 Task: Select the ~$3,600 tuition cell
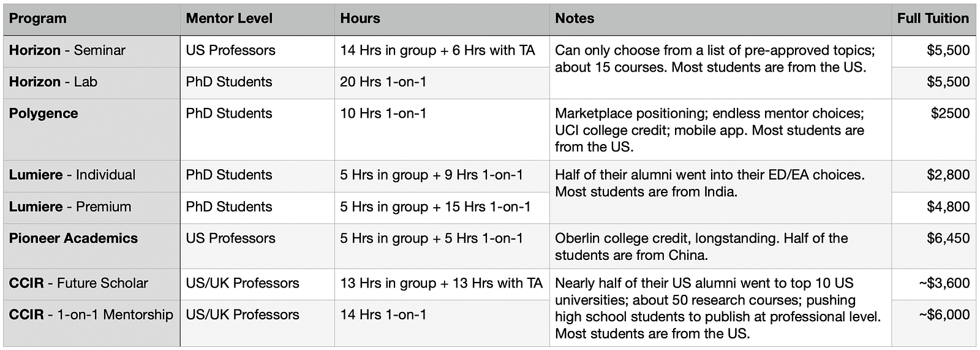pos(933,284)
